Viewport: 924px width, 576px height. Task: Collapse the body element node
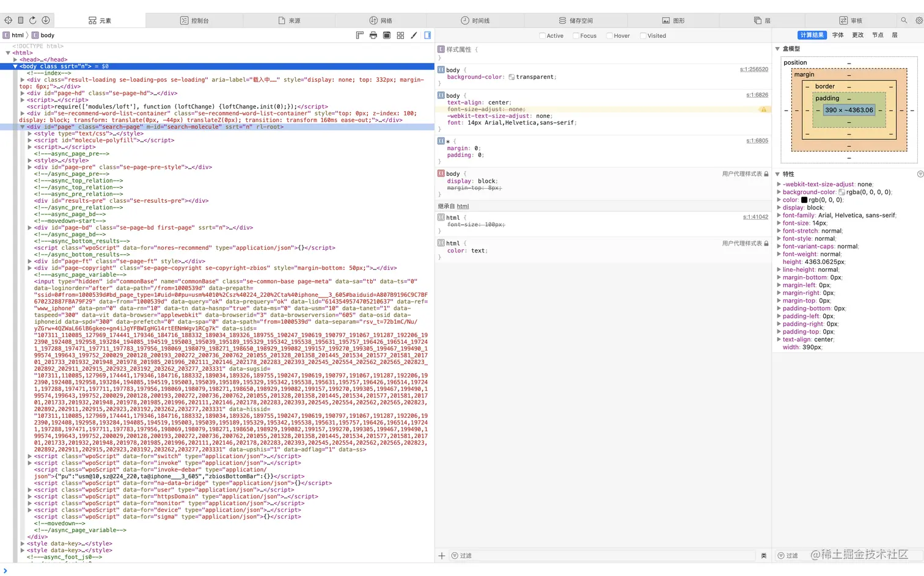(x=15, y=66)
